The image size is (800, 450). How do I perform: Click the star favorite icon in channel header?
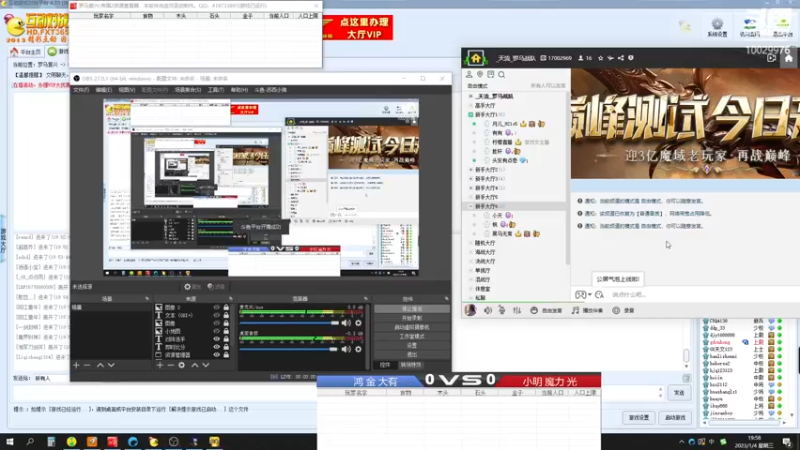point(601,58)
